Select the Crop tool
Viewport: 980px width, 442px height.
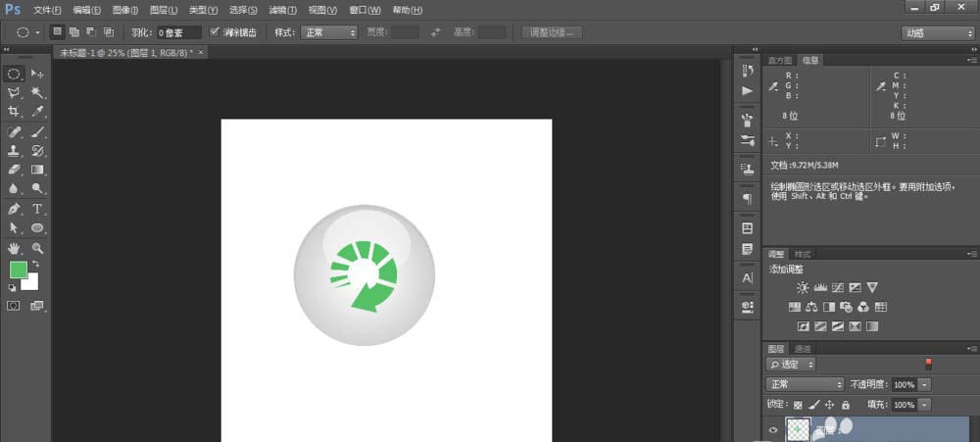[x=14, y=112]
